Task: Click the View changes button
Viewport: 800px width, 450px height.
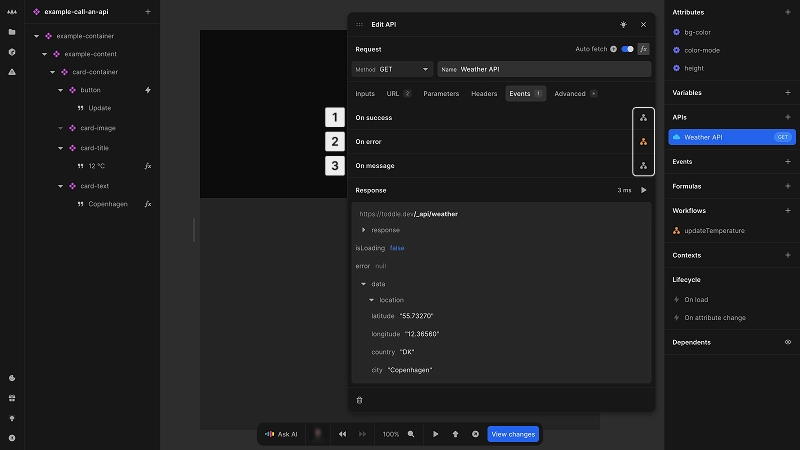Action: [513, 434]
